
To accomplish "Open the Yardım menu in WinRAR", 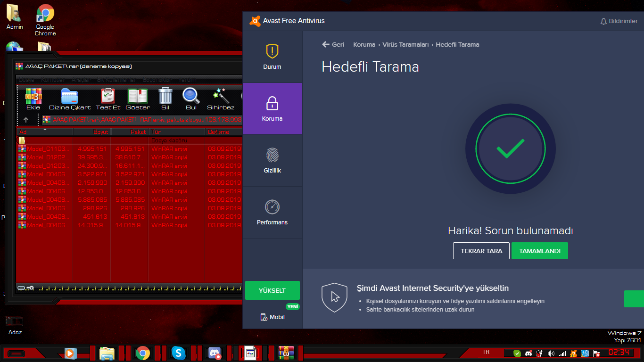I will 188,80.
